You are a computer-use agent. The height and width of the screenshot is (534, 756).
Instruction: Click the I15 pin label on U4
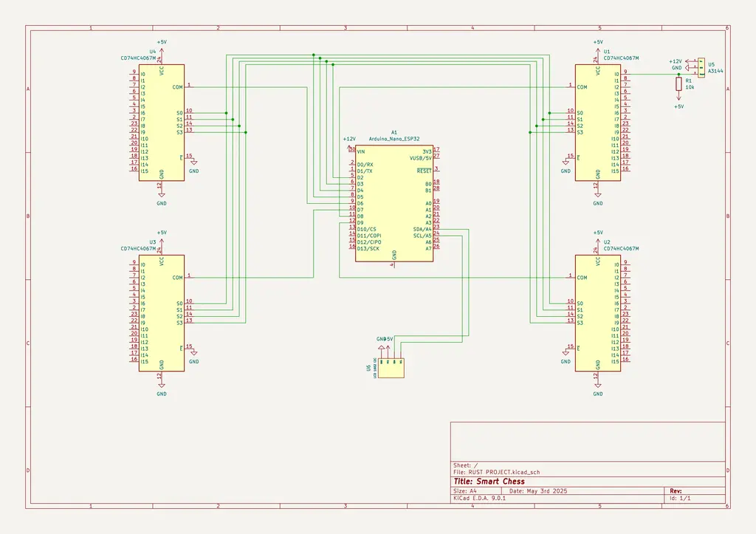click(x=144, y=171)
